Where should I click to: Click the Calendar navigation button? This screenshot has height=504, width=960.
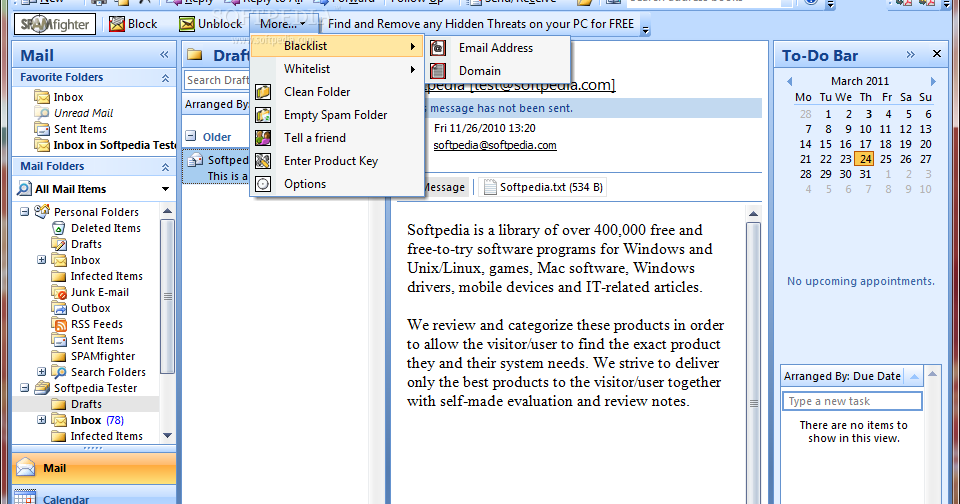(x=94, y=497)
